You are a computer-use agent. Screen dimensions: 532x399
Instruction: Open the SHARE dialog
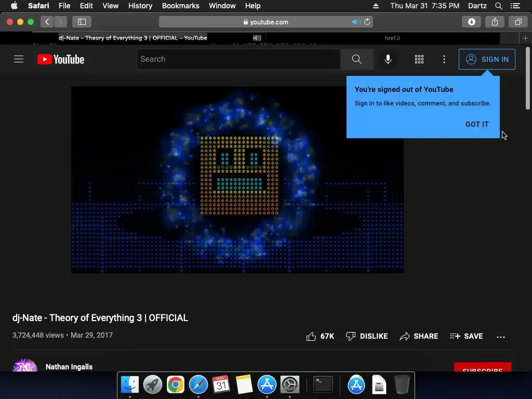pyautogui.click(x=419, y=336)
